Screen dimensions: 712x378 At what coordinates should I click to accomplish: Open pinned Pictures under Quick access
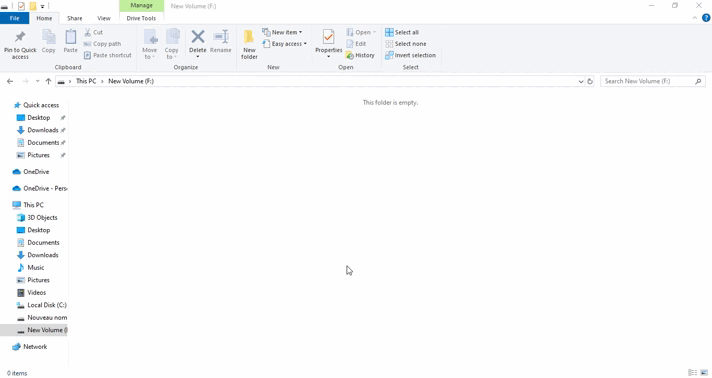point(39,155)
